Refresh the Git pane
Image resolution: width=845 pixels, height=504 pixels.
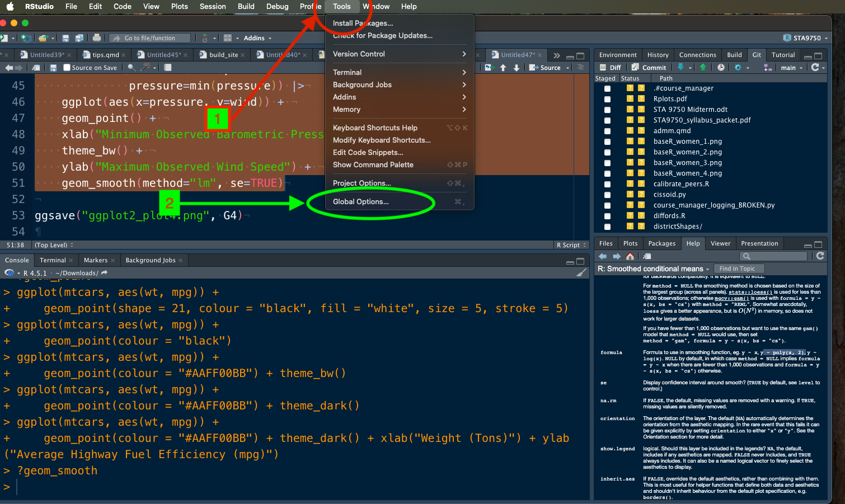815,67
